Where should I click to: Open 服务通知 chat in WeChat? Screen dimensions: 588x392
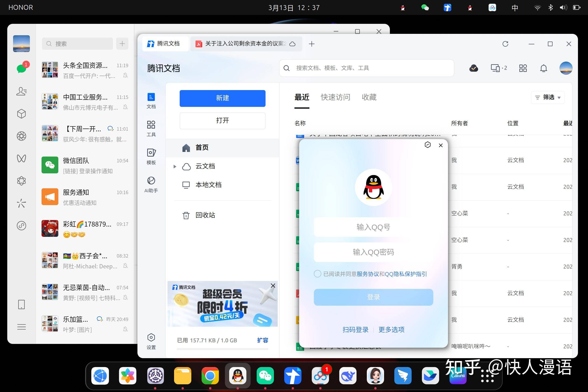pos(85,197)
